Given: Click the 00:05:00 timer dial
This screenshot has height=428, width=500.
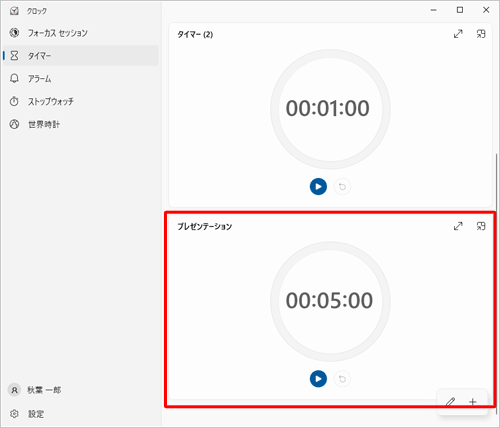Looking at the screenshot, I should point(330,301).
